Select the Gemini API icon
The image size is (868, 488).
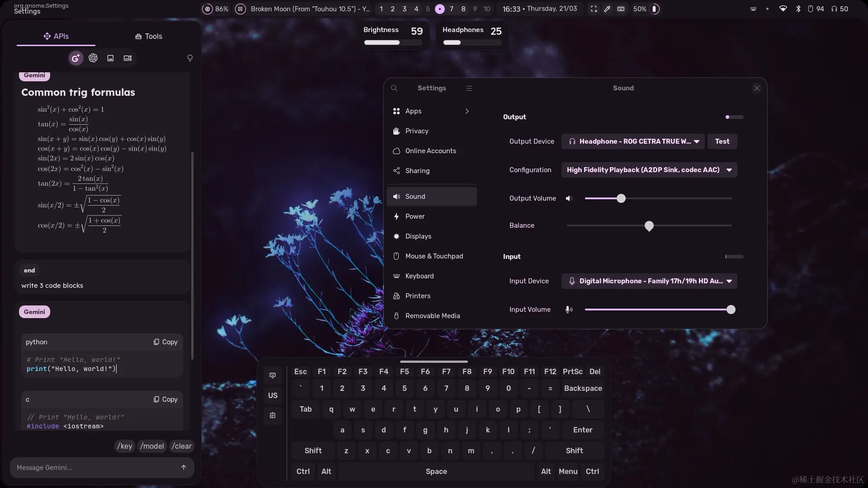75,58
